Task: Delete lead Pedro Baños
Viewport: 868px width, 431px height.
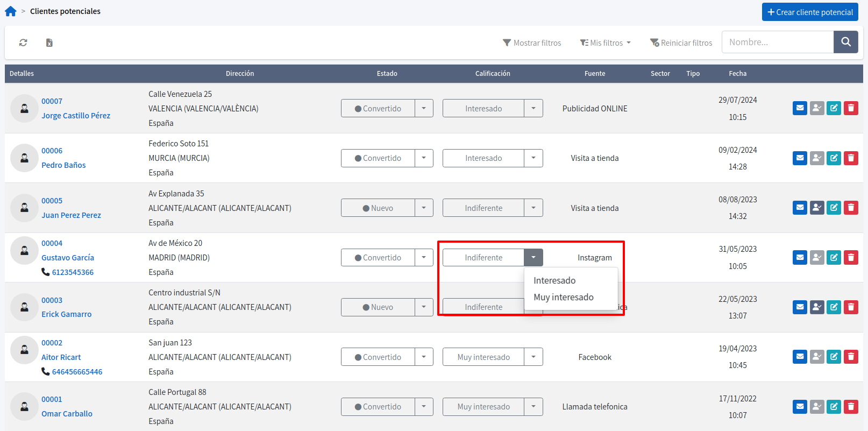Action: [x=851, y=158]
